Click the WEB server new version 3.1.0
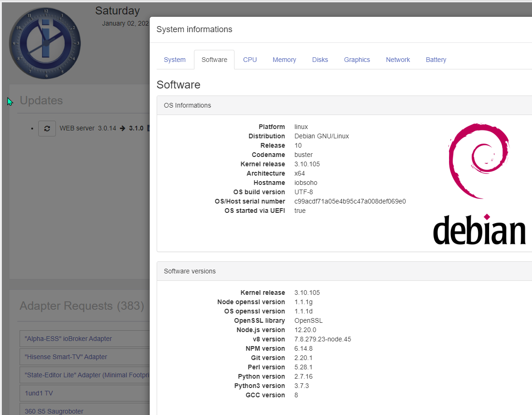The image size is (532, 415). (x=136, y=128)
